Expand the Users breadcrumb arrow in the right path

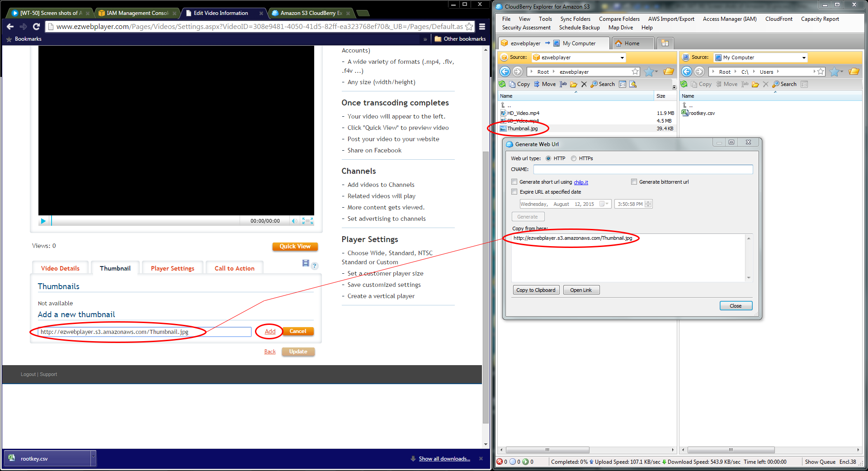click(x=778, y=71)
